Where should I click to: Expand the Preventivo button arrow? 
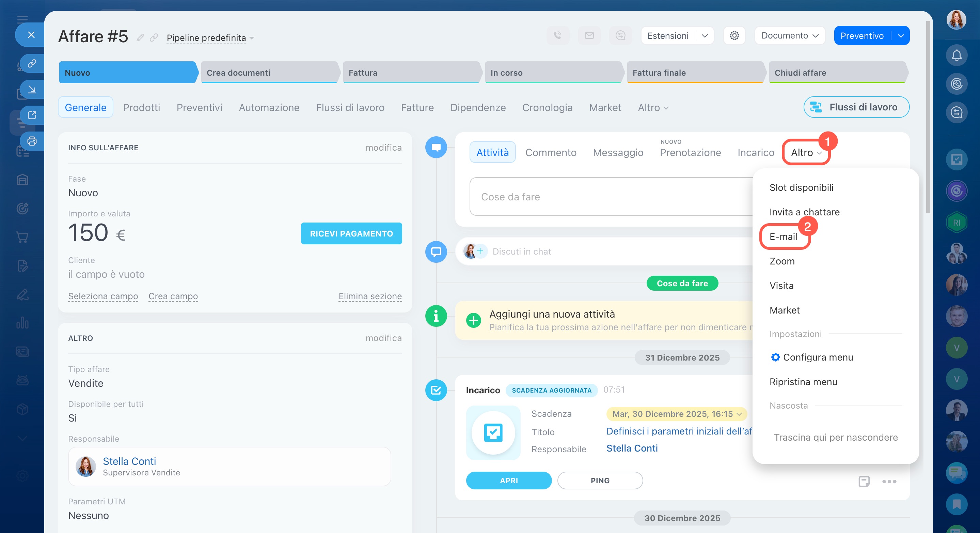pyautogui.click(x=900, y=35)
